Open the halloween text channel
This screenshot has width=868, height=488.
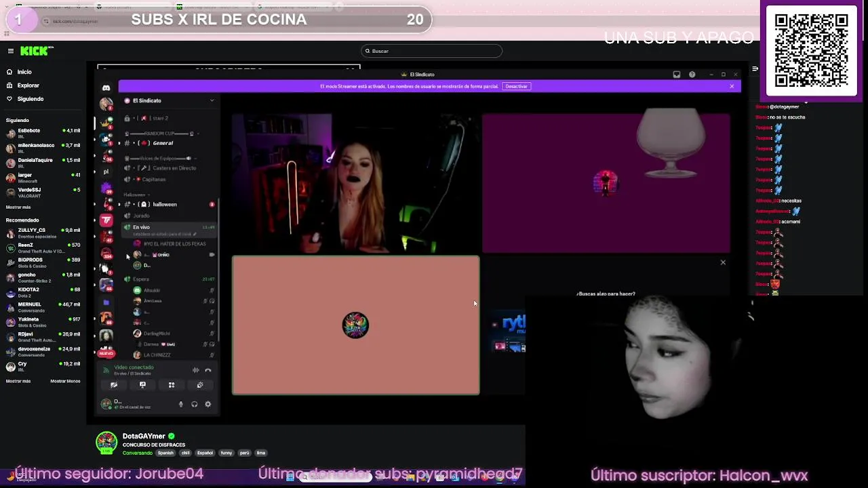pos(168,204)
